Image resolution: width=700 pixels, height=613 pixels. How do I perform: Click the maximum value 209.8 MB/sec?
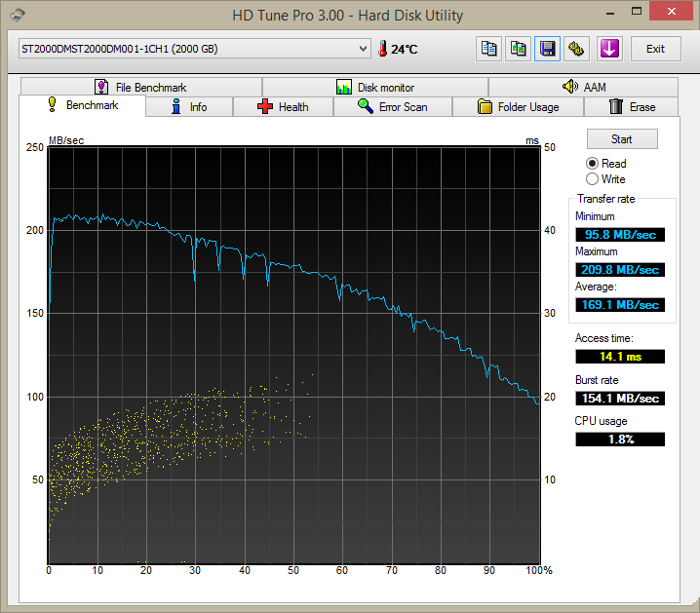click(620, 270)
